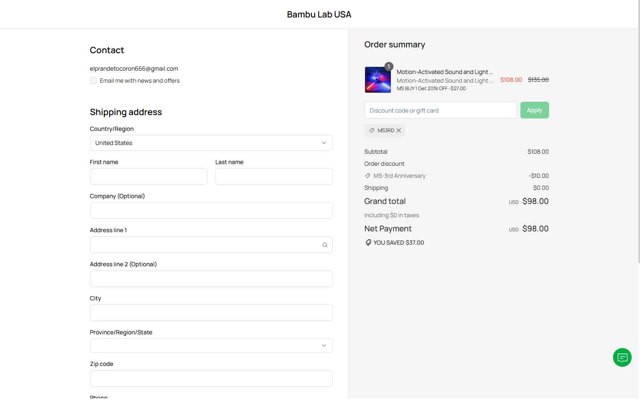This screenshot has width=640, height=400.
Task: Expand the Province/Region/State dropdown
Action: pyautogui.click(x=211, y=346)
